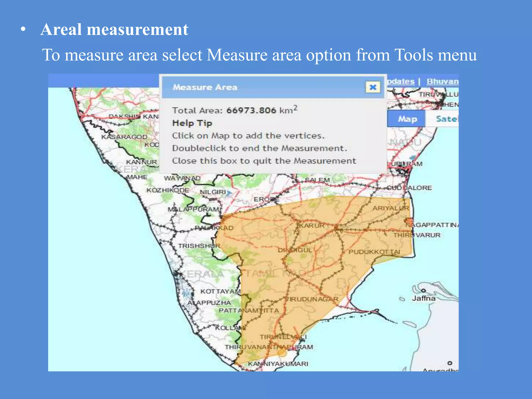This screenshot has width=532, height=399.
Task: Open the Bhuvan link
Action: click(442, 82)
